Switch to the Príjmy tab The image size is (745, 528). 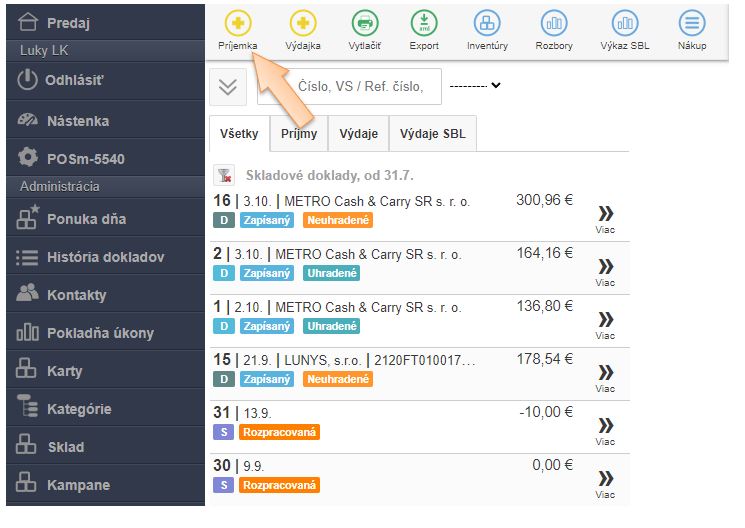pos(299,133)
